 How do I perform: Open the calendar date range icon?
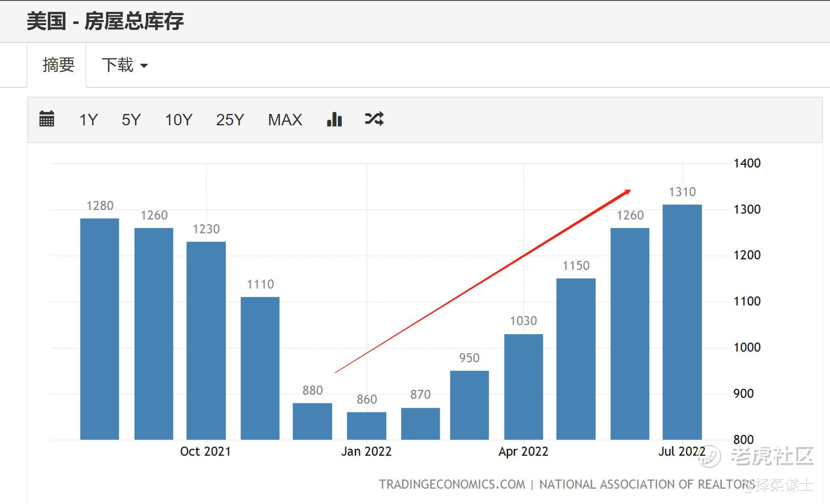pyautogui.click(x=46, y=119)
